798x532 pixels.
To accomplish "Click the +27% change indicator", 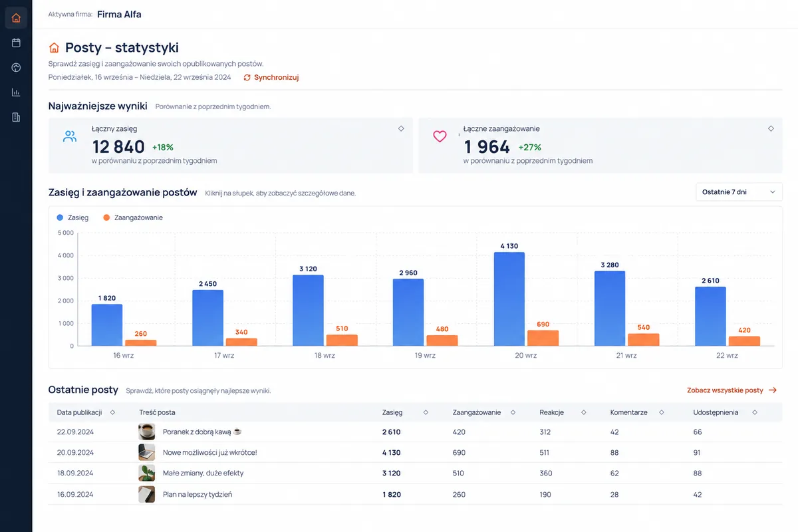I will coord(530,148).
